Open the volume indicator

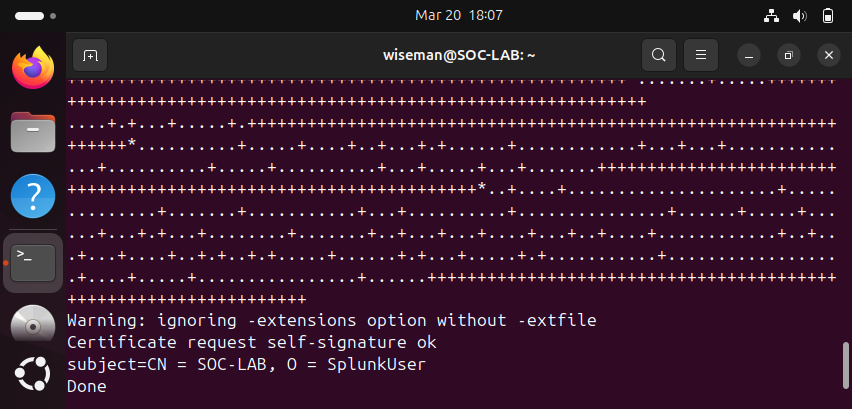click(799, 16)
